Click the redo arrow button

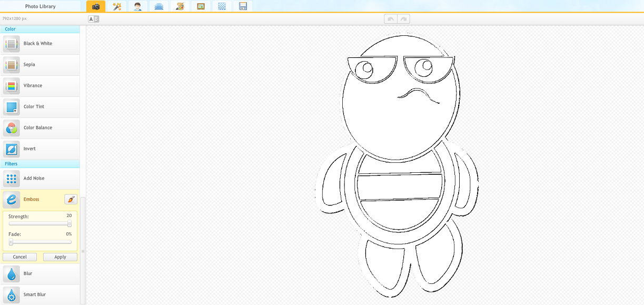[404, 19]
